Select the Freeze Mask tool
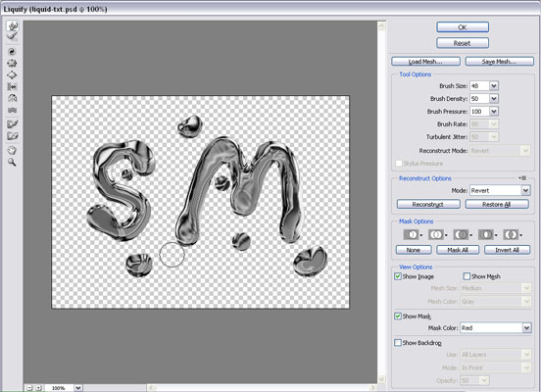541x392 pixels. click(13, 124)
